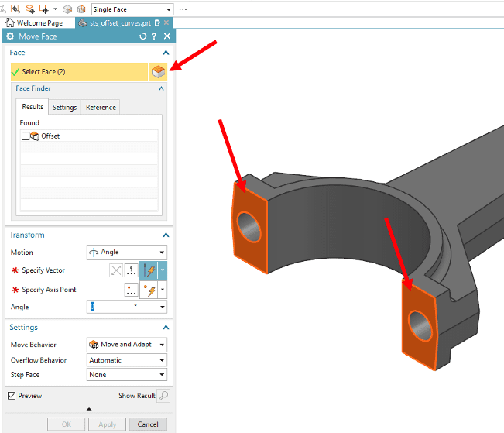Open the Overflow Behavior Automatic dropdown
The height and width of the screenshot is (433, 504).
(x=127, y=360)
